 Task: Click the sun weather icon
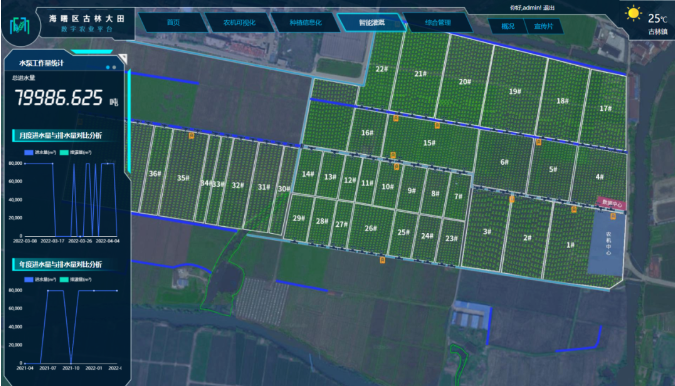[633, 14]
